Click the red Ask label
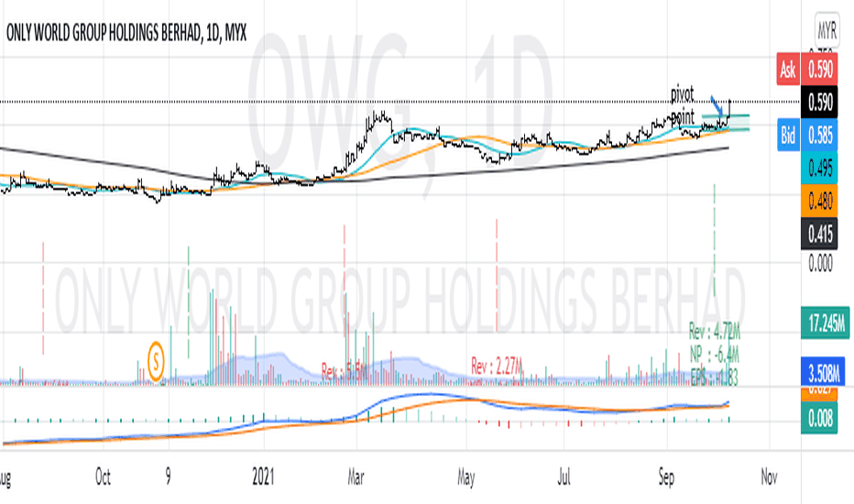854x504 pixels. (x=787, y=70)
